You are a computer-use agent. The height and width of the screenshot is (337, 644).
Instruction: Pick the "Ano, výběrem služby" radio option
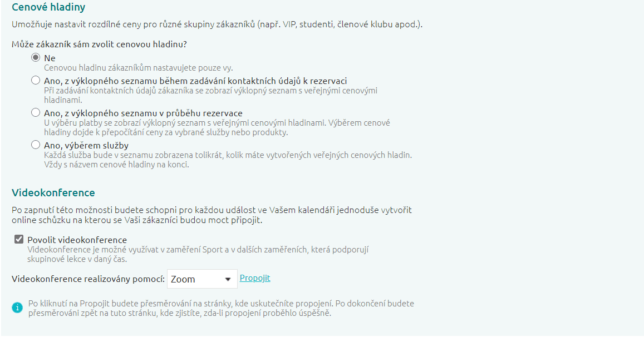click(36, 145)
